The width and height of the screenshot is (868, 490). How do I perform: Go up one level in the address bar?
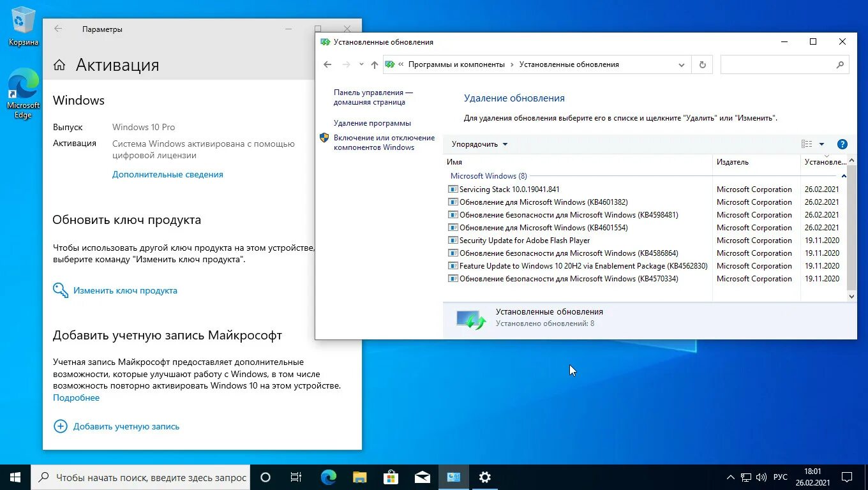click(x=375, y=64)
